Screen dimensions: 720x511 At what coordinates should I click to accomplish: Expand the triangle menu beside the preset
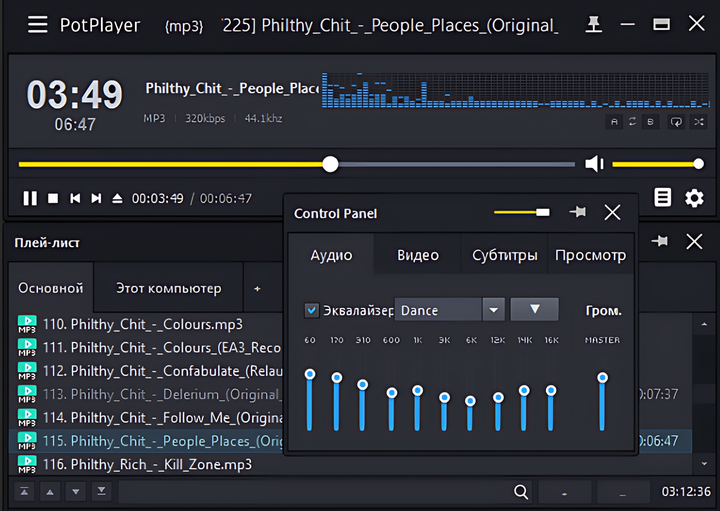[534, 310]
